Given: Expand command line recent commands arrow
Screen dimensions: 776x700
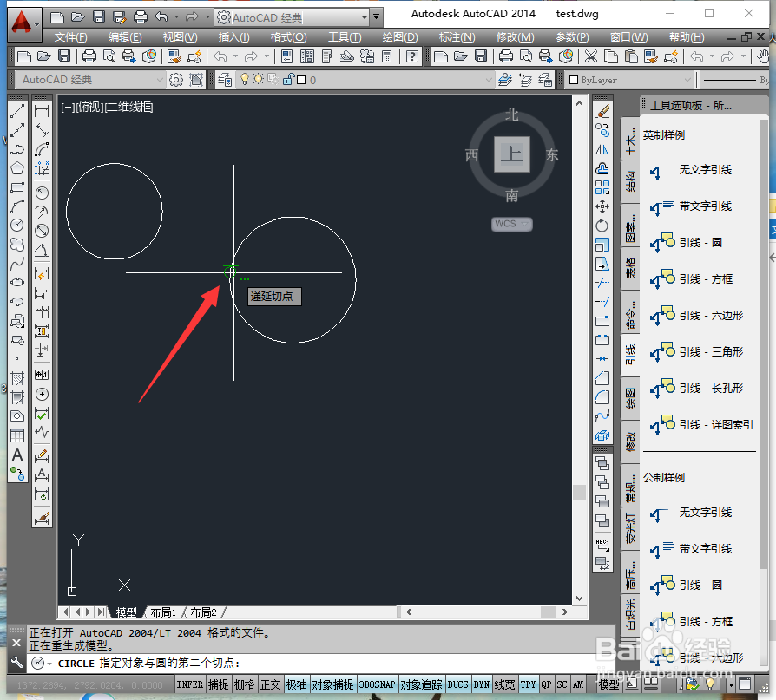Looking at the screenshot, I should point(50,664).
